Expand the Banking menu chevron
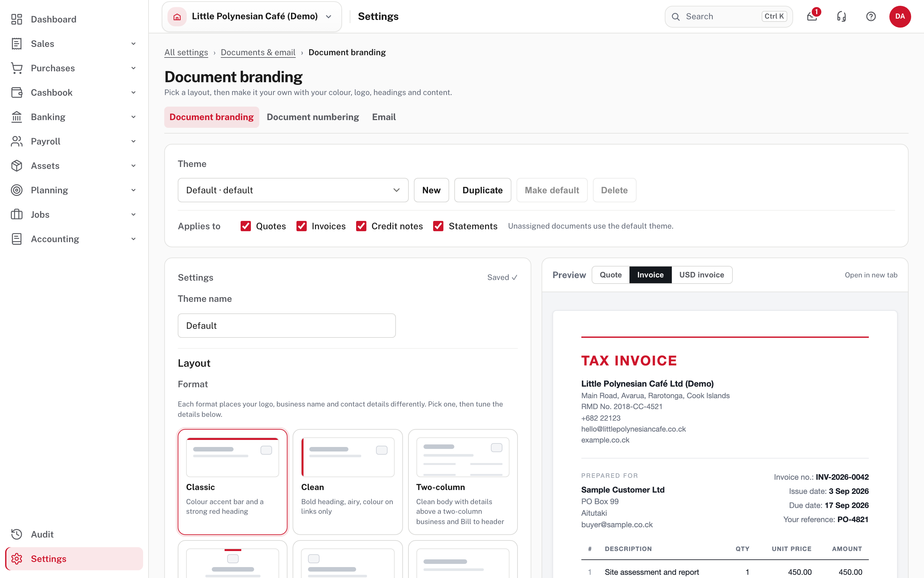This screenshot has height=578, width=924. click(133, 117)
